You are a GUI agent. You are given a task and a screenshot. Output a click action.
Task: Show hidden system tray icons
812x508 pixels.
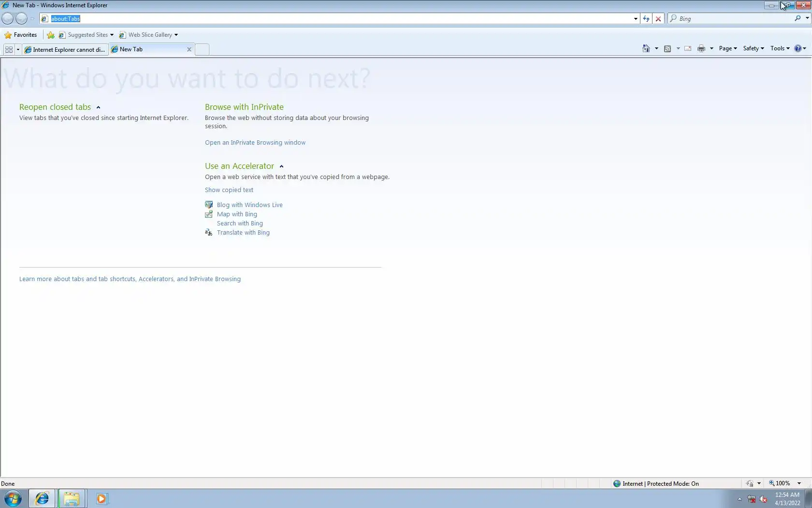(739, 499)
